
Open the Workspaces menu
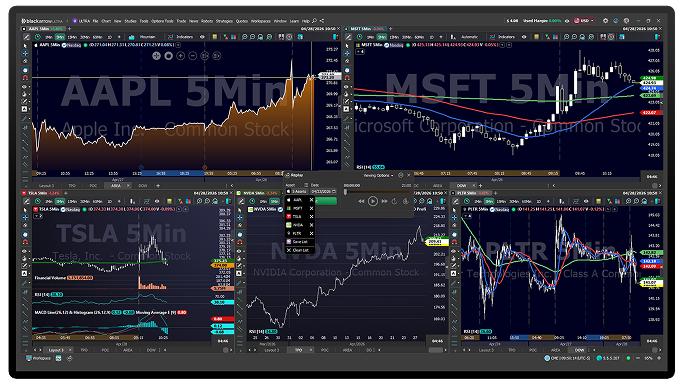(260, 21)
